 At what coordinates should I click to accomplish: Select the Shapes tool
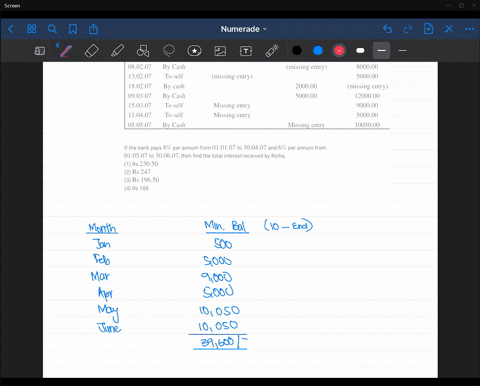(143, 51)
